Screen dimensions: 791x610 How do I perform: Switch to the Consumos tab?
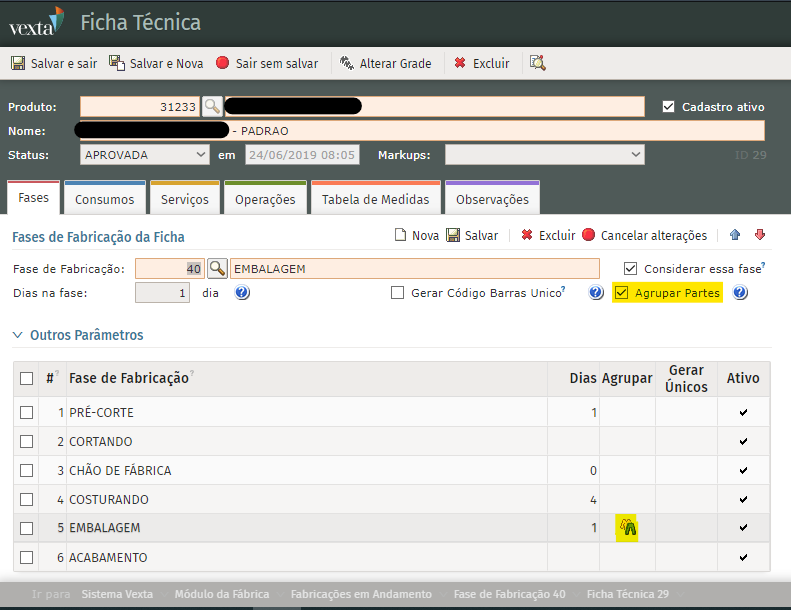tap(104, 199)
